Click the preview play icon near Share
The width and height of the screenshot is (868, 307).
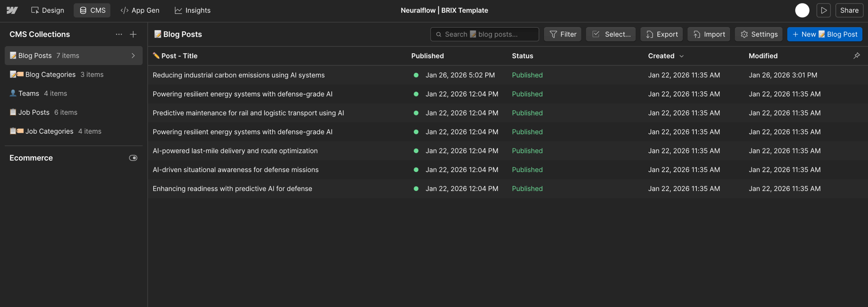[x=823, y=10]
